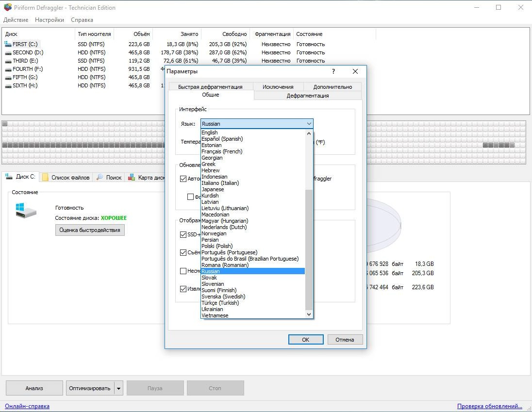Viewport: 532px width, 412px height.
Task: Click the first block of the drive map
Action: coord(5,124)
